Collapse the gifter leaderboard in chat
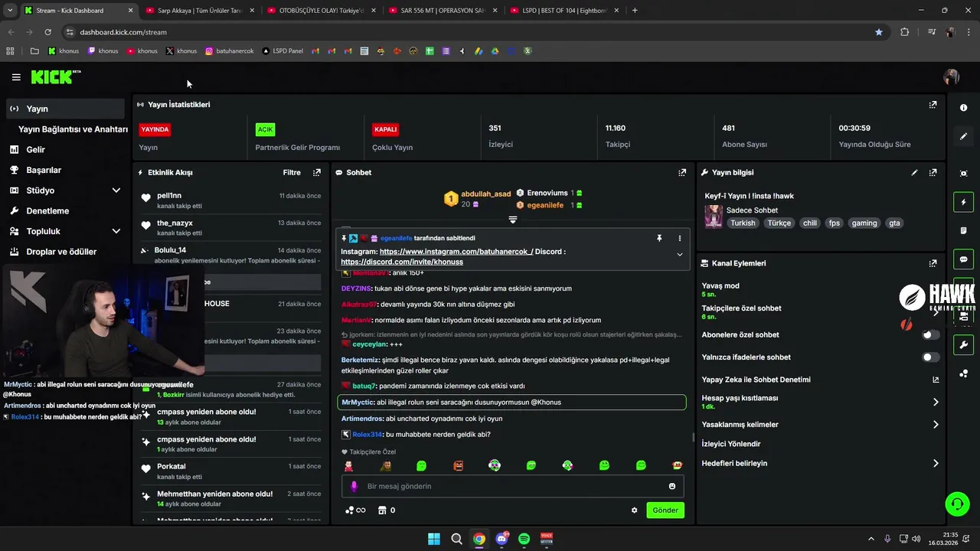 513,220
